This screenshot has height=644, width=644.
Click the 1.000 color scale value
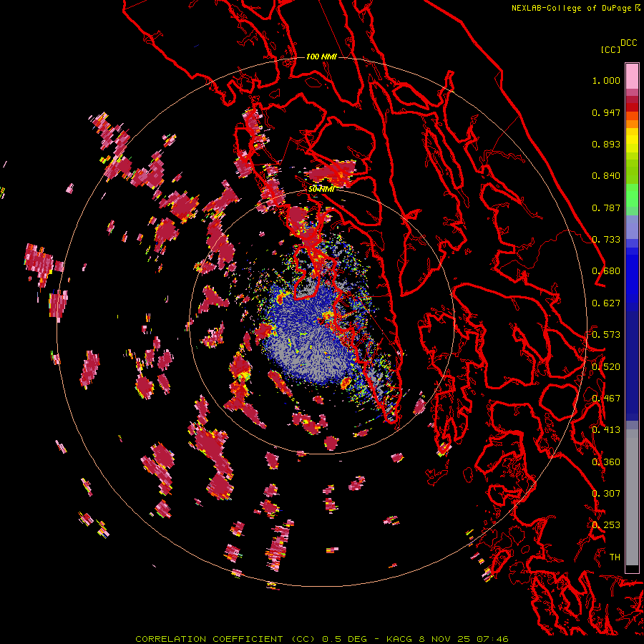pyautogui.click(x=606, y=80)
